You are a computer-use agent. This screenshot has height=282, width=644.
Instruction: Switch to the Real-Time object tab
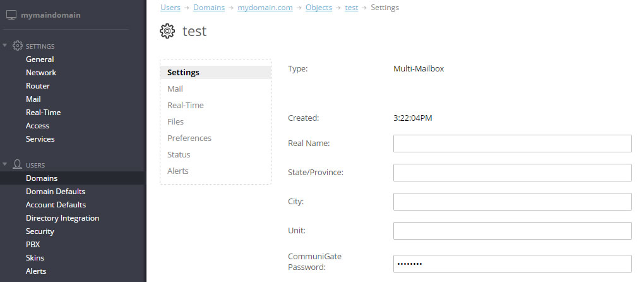[x=185, y=105]
